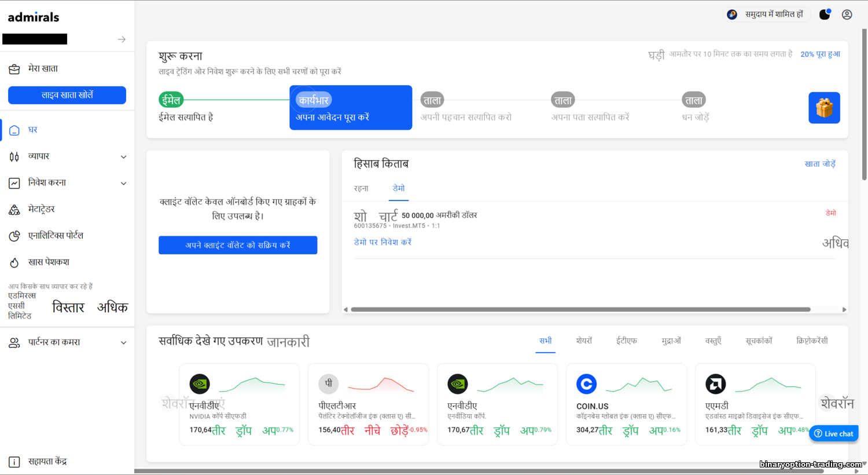Click the invest on demo link
868x475 pixels.
click(x=382, y=242)
